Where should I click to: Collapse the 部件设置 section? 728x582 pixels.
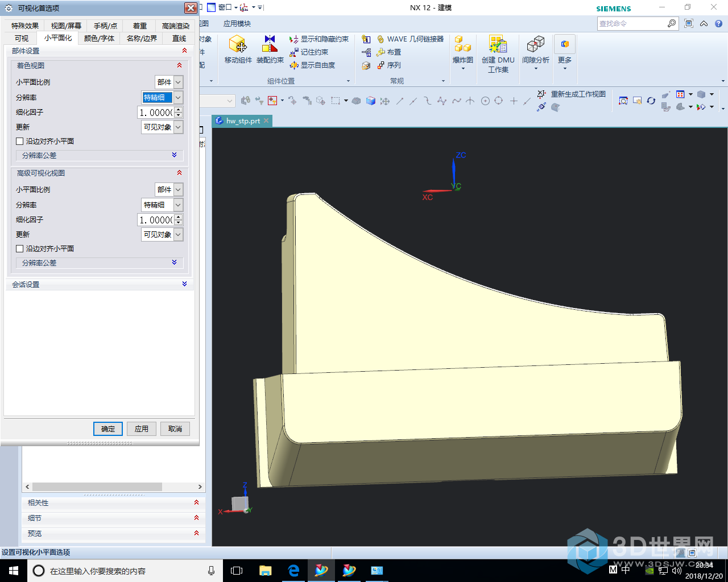(x=100, y=51)
